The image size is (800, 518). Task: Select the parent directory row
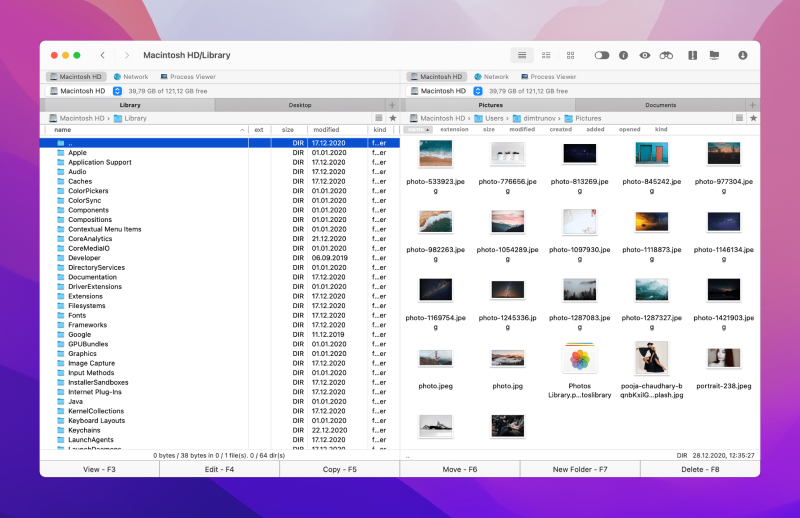click(x=219, y=143)
